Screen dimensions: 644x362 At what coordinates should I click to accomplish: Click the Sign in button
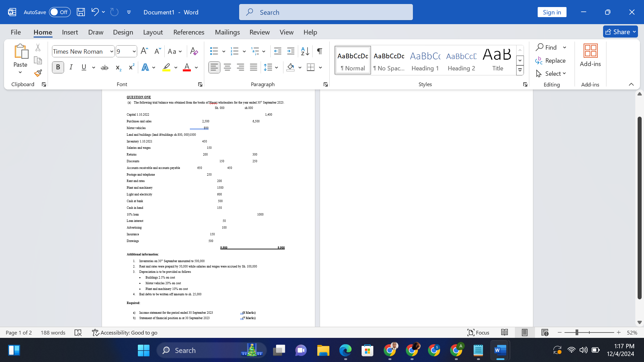pos(552,12)
